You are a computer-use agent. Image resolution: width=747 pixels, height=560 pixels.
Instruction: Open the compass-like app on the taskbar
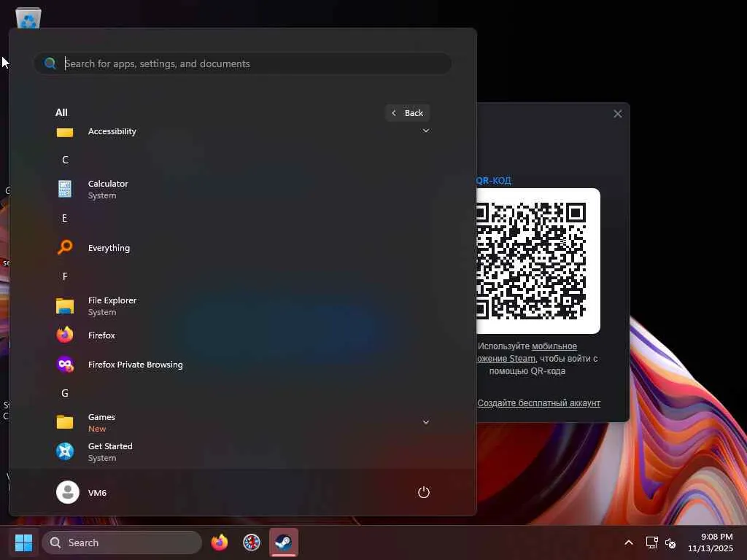[252, 542]
